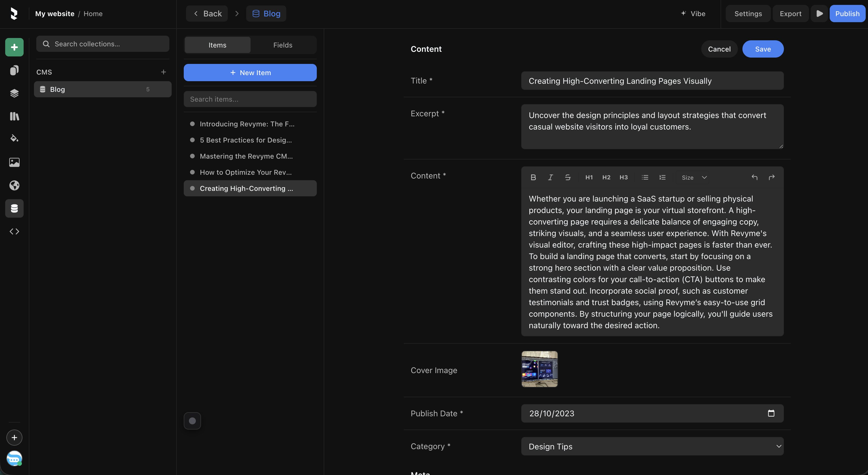Click the Save button
The image size is (868, 475).
[x=763, y=49]
